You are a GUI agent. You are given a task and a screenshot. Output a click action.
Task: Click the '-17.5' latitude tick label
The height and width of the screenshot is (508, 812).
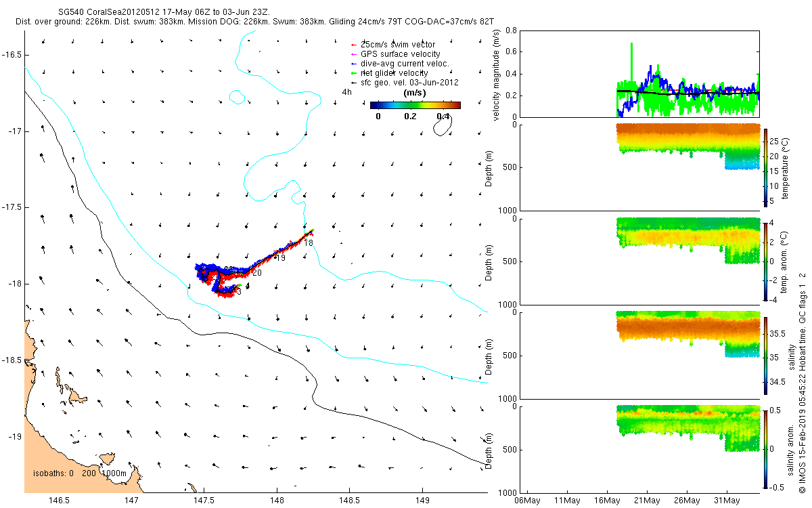[12, 207]
